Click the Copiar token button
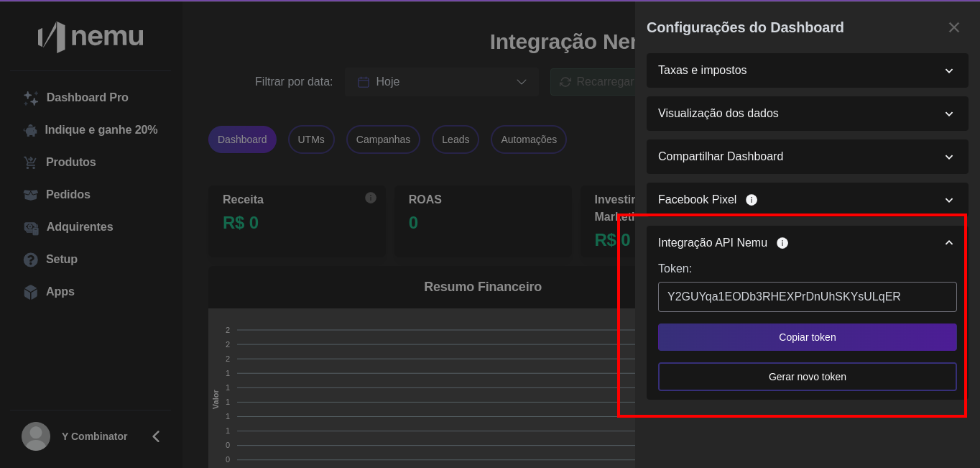This screenshot has height=468, width=980. coord(808,337)
